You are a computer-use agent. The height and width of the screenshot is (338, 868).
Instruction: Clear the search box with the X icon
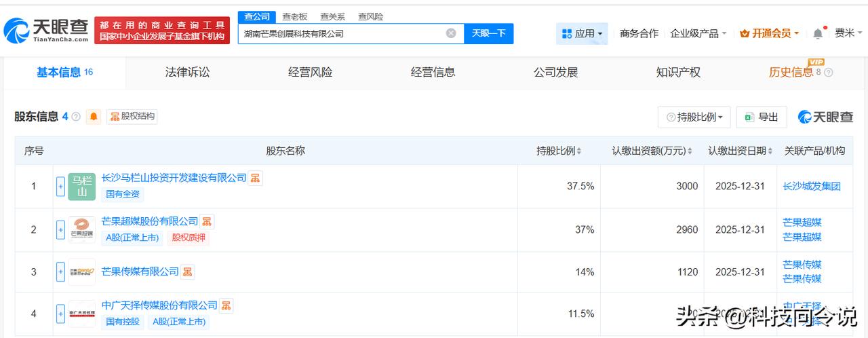tap(451, 33)
